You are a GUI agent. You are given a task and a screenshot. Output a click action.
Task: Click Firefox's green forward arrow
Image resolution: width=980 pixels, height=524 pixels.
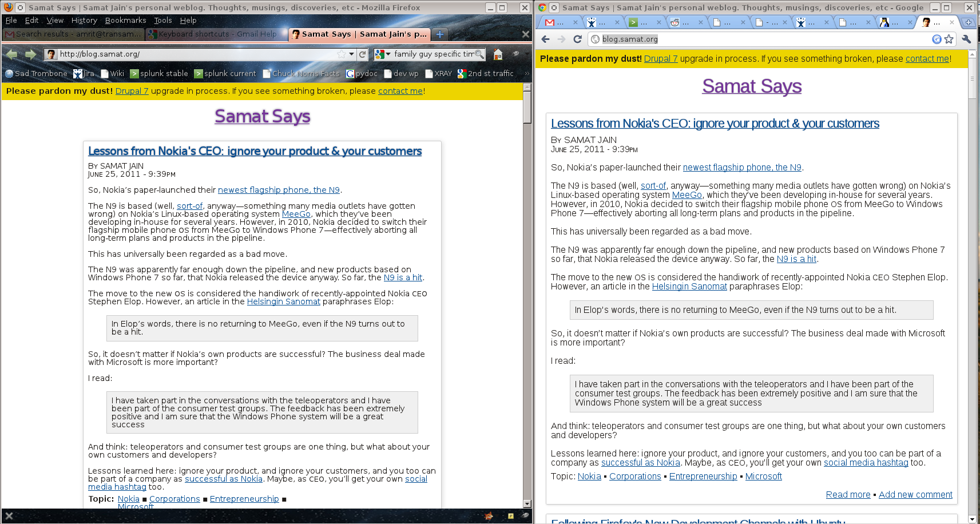(x=31, y=54)
